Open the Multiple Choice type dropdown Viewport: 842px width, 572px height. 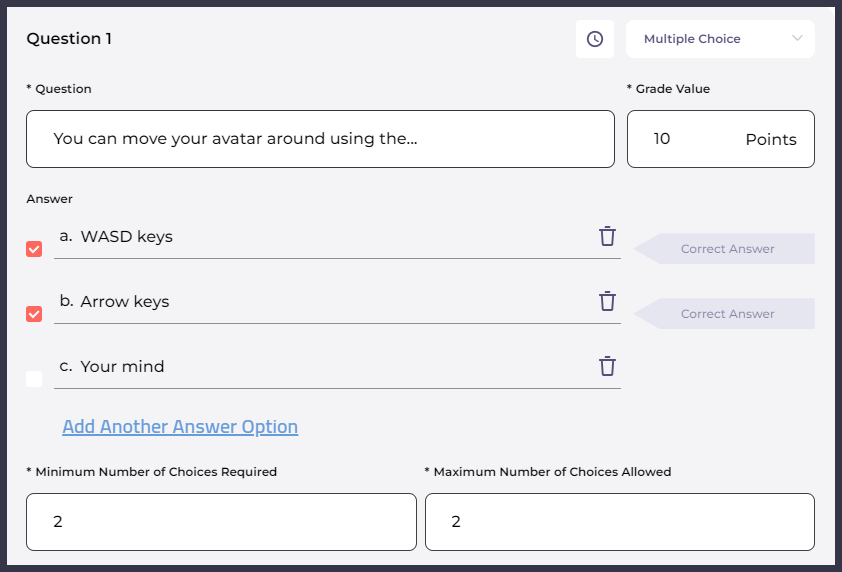719,39
